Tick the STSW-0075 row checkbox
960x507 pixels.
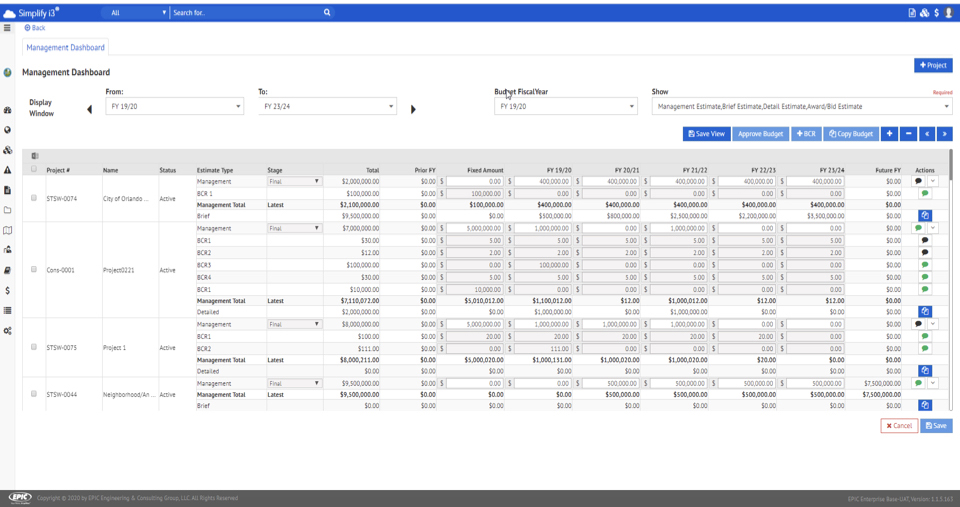point(34,347)
